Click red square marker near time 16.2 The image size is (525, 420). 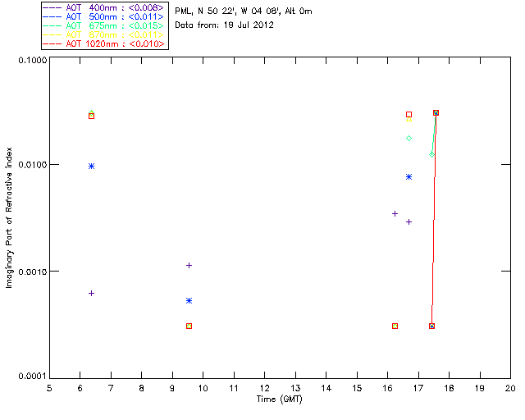coord(395,326)
